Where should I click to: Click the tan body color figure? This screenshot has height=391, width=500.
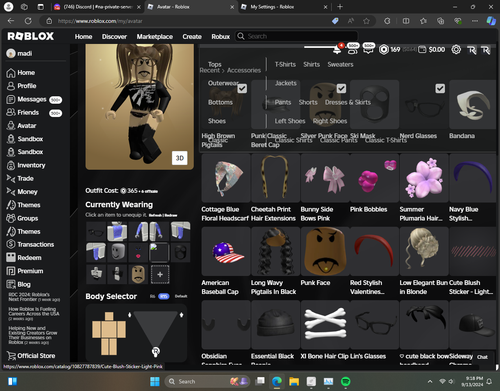pos(109,333)
